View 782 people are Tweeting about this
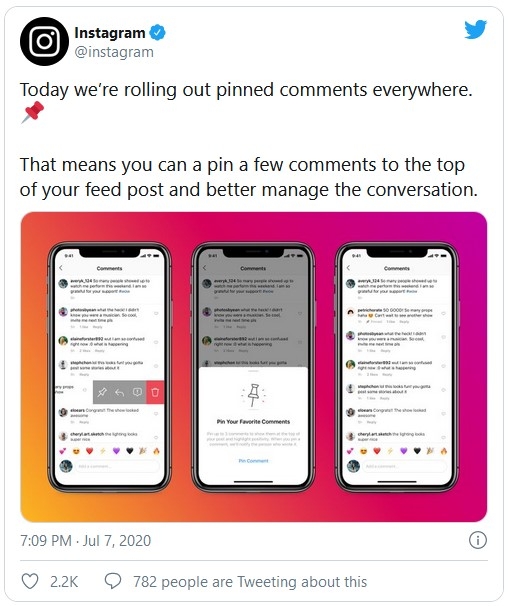Viewport: 508px width, 606px height. pos(250,582)
